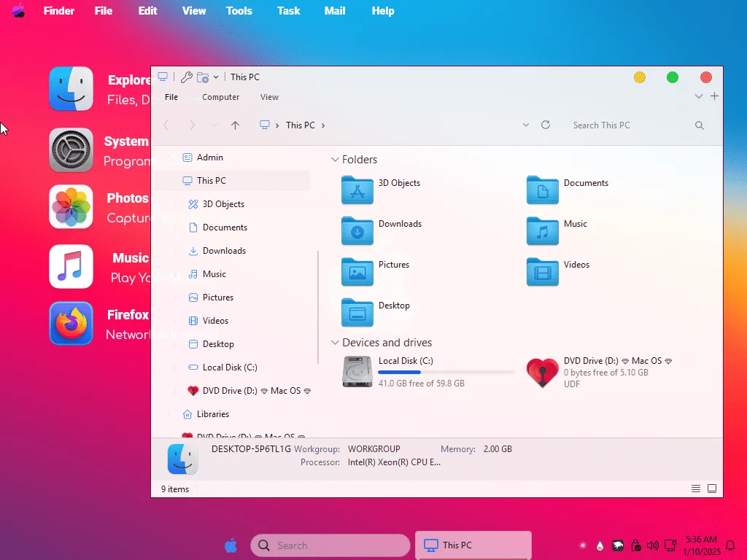Click the Apple start button in taskbar

click(231, 545)
